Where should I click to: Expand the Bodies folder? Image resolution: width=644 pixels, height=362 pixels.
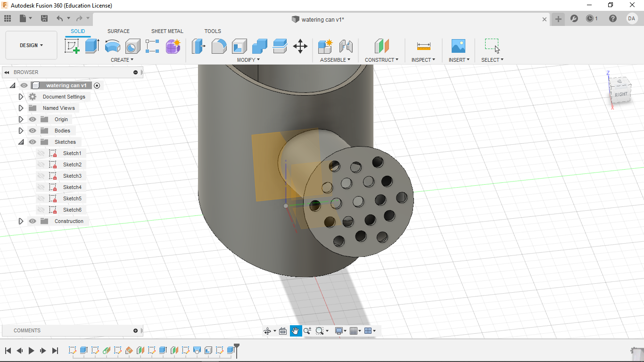point(21,131)
